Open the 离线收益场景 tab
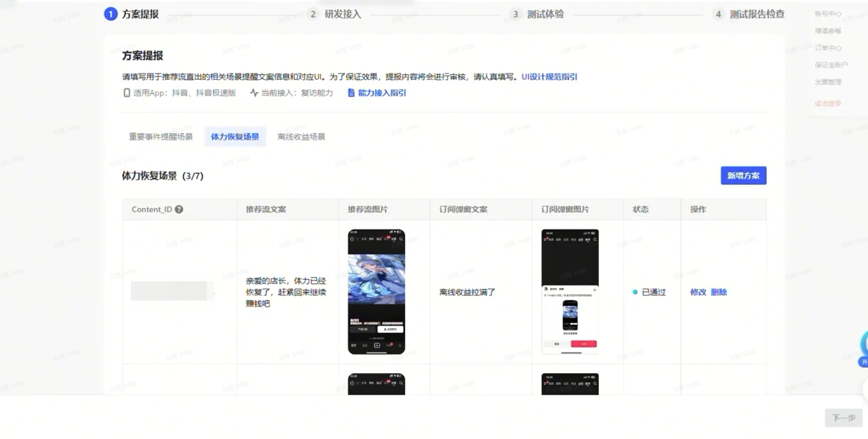The height and width of the screenshot is (439, 868). pyautogui.click(x=301, y=137)
